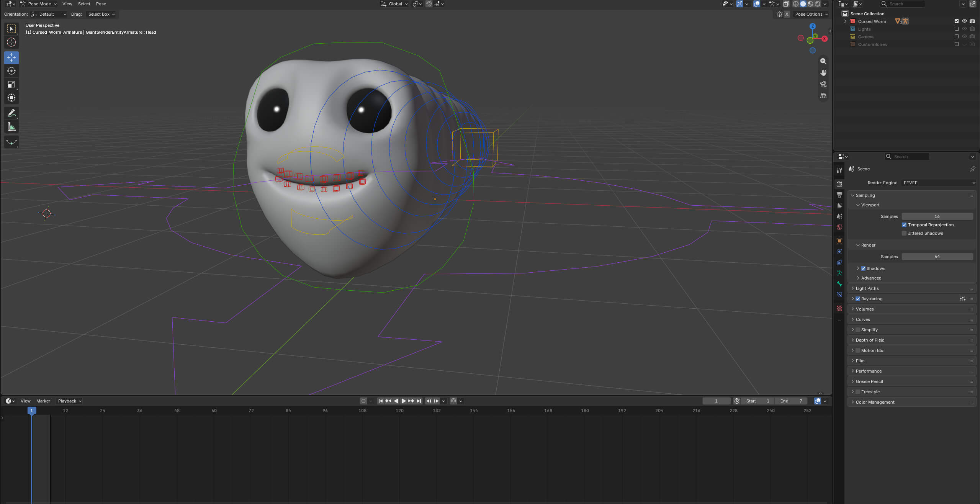
Task: Open the Bone Constraints properties tab
Action: (x=839, y=295)
